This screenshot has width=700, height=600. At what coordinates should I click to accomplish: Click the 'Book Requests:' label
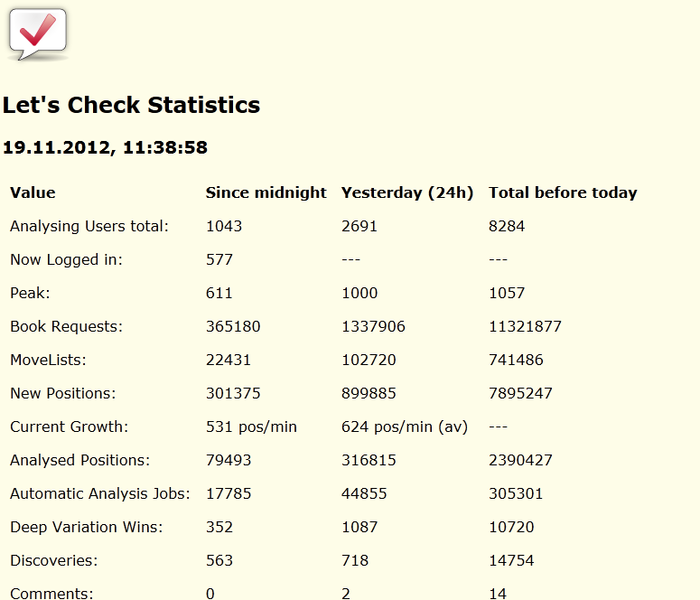point(66,326)
